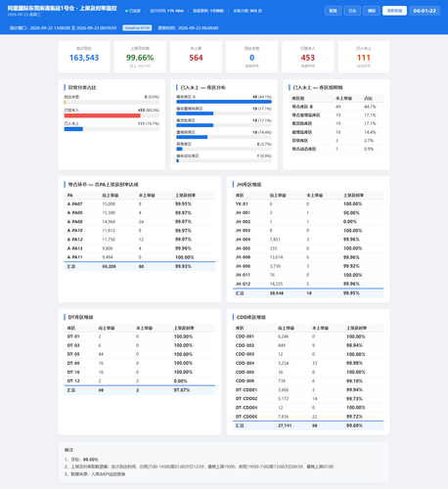This screenshot has height=489, width=448.
Task: Click the 49 (44.1%) distribution bar
Action: coord(224,102)
